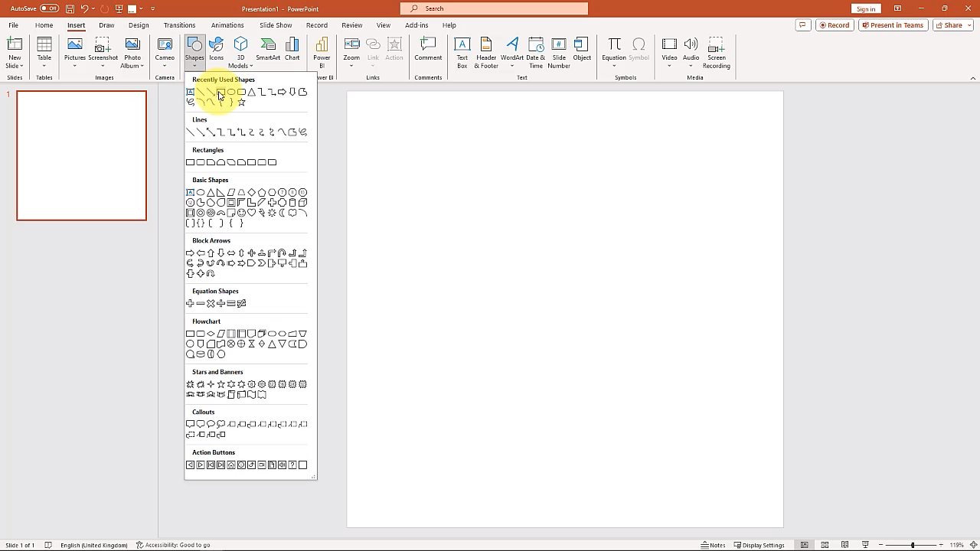Choose the Diamond shape in Basic Shapes
This screenshot has width=980, height=551.
click(251, 193)
